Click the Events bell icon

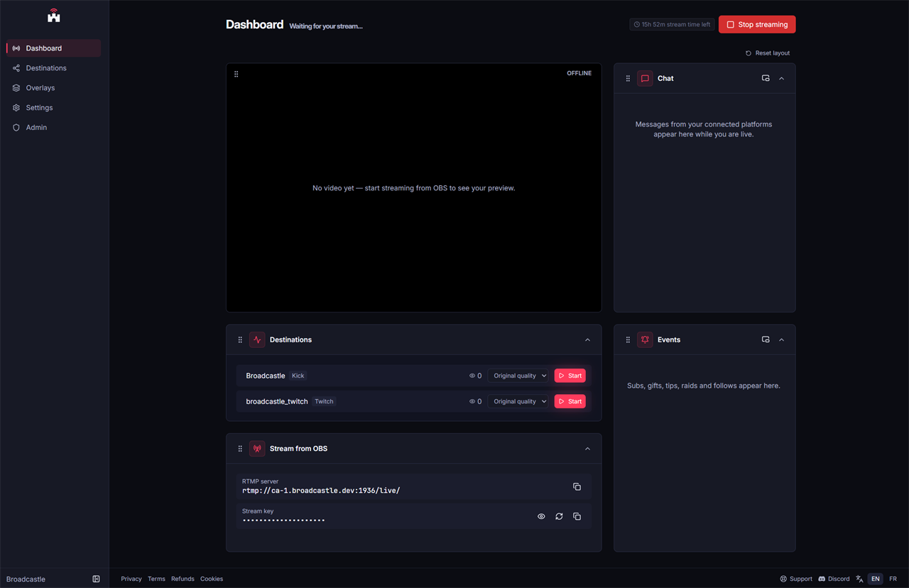(x=645, y=340)
